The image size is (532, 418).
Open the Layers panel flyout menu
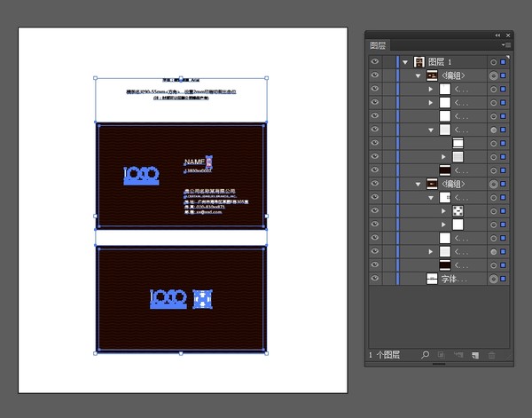pyautogui.click(x=506, y=45)
